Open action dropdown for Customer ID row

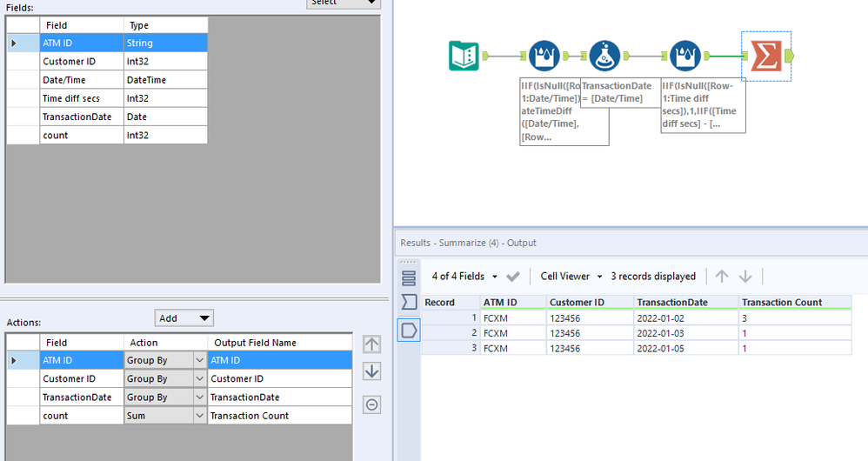(x=200, y=378)
